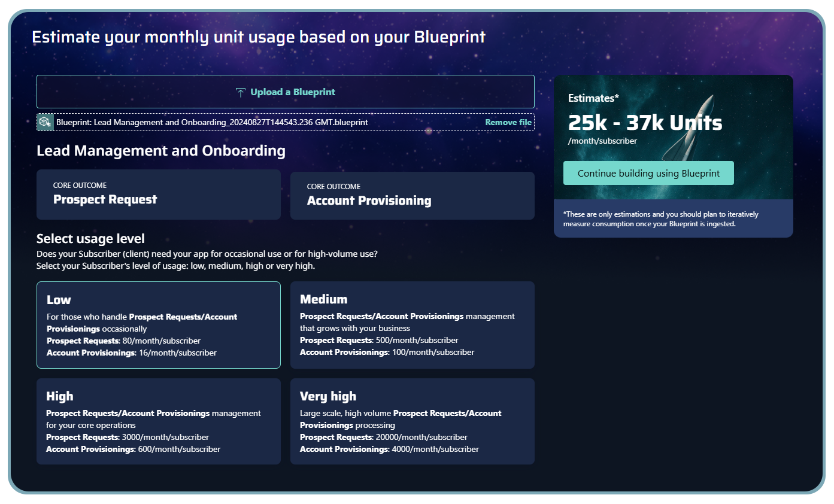Image resolution: width=834 pixels, height=504 pixels.
Task: Click "Prospect Requests: 20000/month/subscriber" text
Action: (x=384, y=437)
